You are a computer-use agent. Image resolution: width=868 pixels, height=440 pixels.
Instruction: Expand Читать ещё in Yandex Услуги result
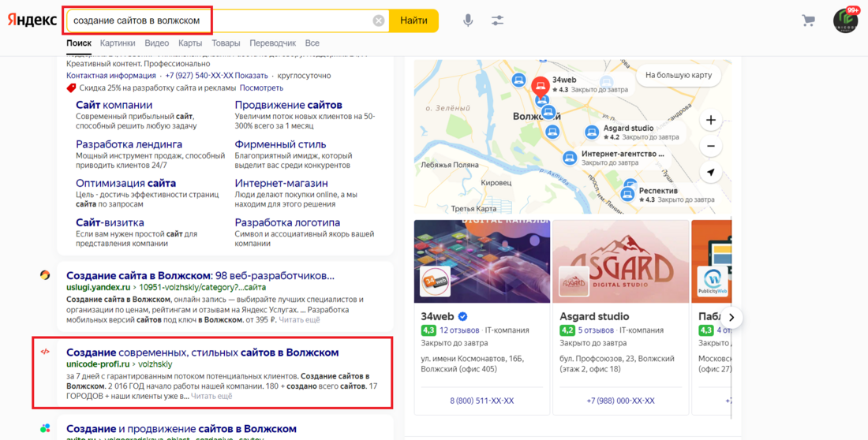[x=299, y=320]
